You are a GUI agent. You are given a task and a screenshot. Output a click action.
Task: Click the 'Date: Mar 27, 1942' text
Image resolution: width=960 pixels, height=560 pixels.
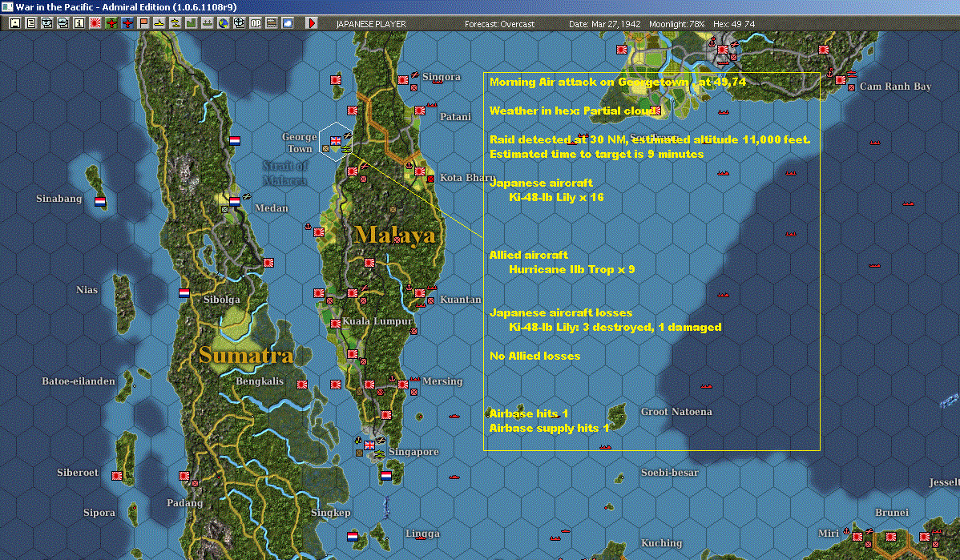tap(605, 24)
